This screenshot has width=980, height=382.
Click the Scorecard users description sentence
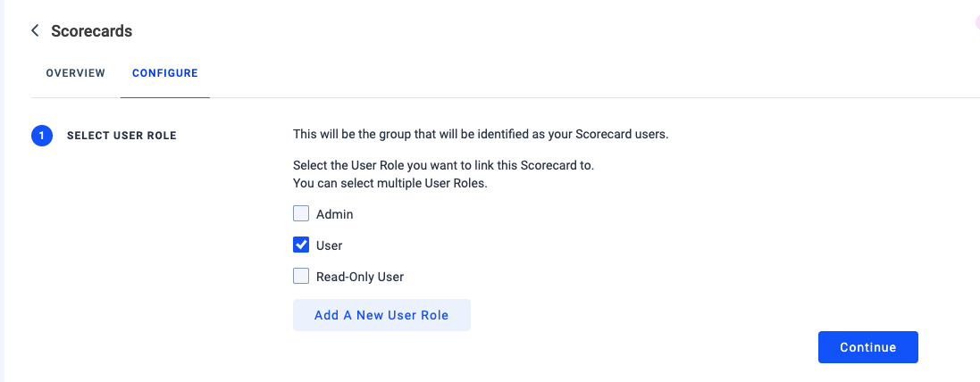pyautogui.click(x=481, y=135)
